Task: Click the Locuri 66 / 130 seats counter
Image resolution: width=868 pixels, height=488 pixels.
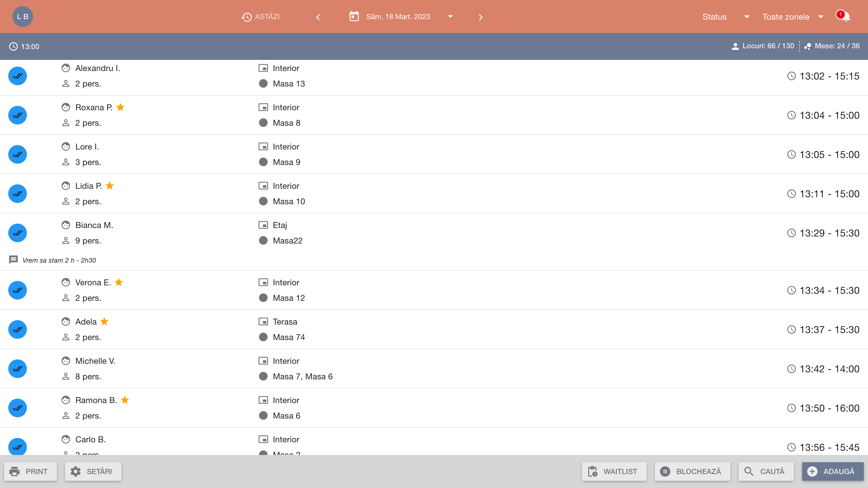Action: point(763,46)
